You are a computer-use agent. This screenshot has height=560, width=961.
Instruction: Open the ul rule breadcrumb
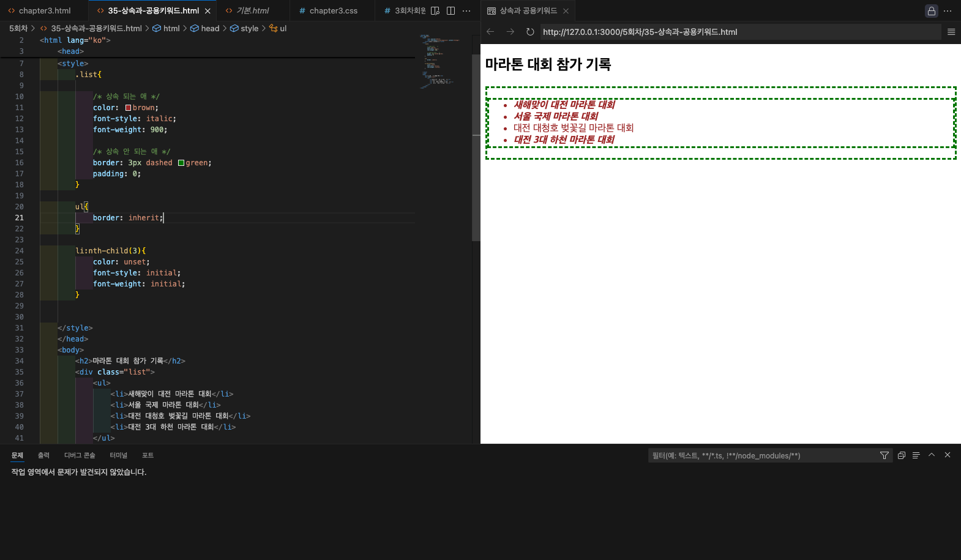[x=278, y=28]
